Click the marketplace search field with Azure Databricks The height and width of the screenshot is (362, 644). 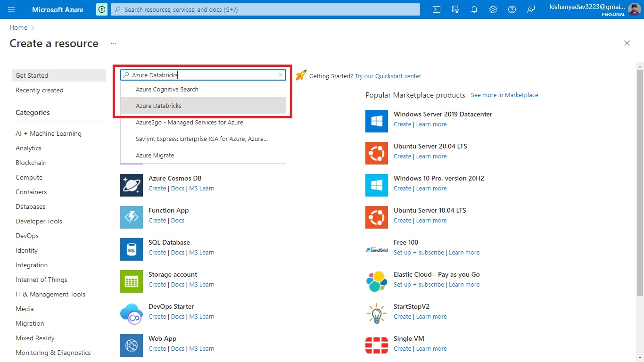pyautogui.click(x=203, y=75)
